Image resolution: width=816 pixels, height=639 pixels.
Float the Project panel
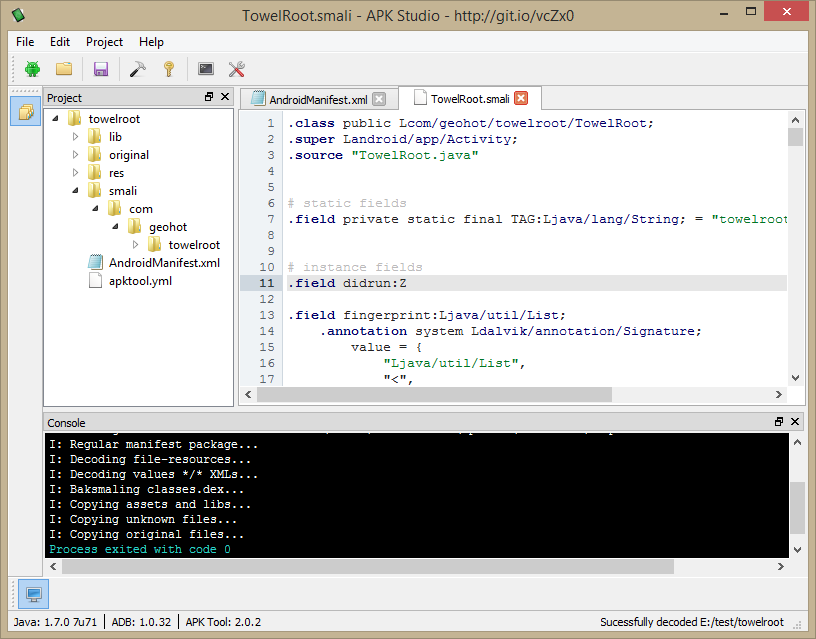(209, 97)
